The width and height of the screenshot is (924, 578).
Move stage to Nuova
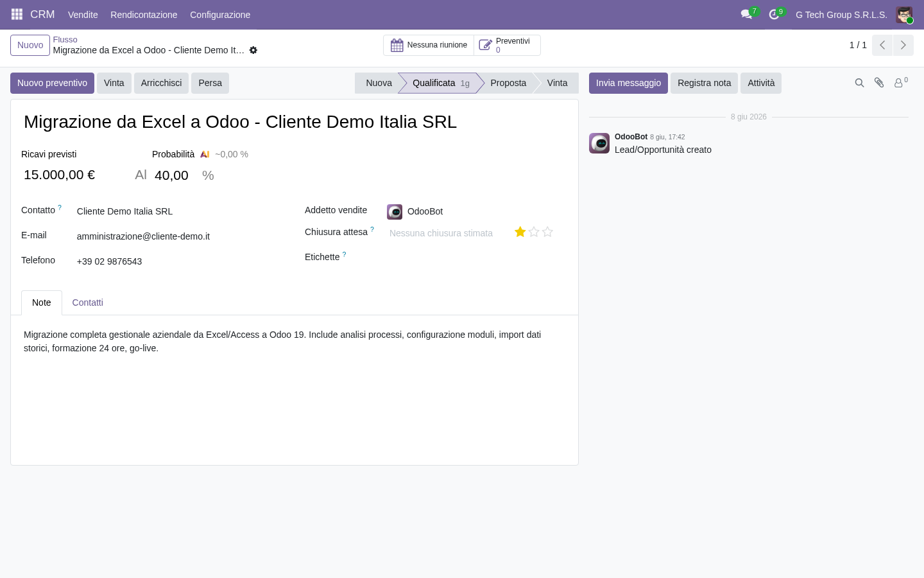tap(377, 83)
